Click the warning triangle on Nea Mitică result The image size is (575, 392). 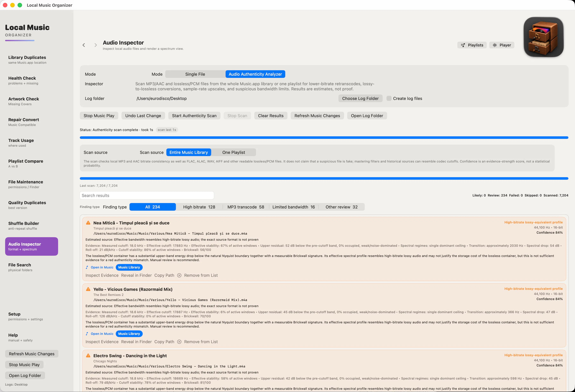pyautogui.click(x=88, y=223)
